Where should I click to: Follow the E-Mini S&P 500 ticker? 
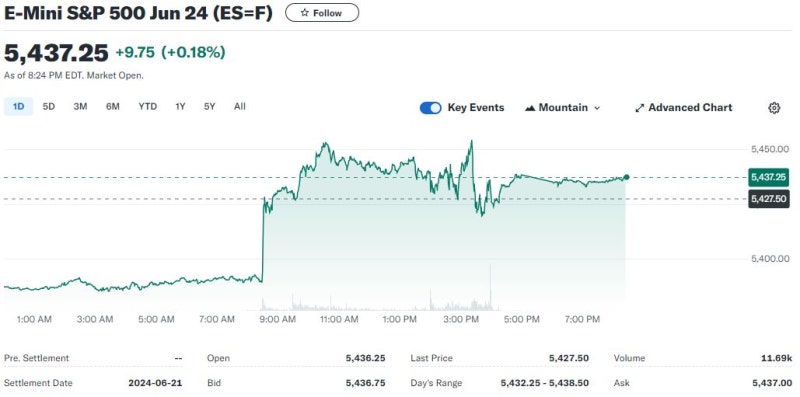[x=322, y=13]
